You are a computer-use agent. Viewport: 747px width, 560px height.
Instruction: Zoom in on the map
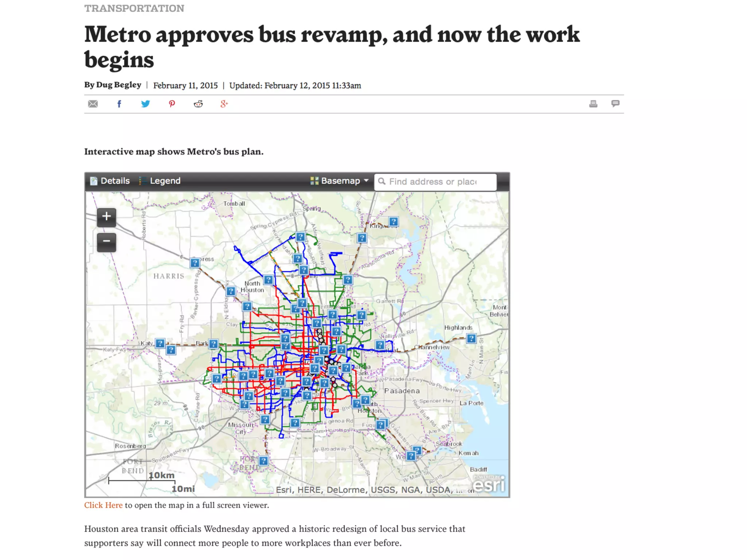click(107, 217)
